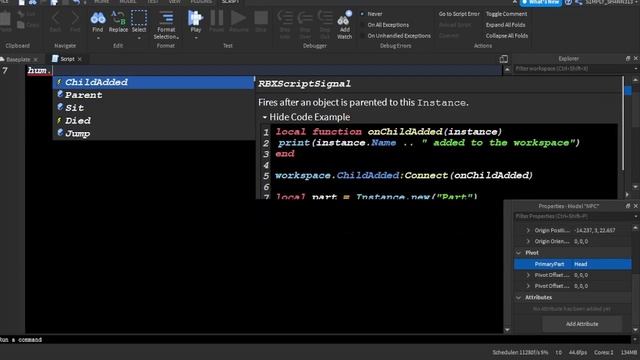Choose Jump from the autocomplete list

pyautogui.click(x=153, y=133)
